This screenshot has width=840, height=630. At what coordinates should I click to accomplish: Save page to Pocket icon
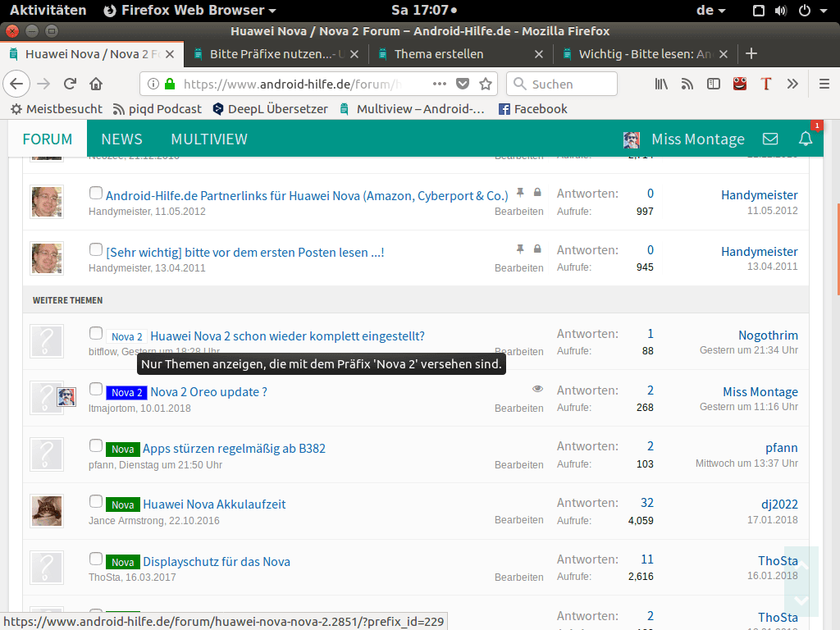[463, 84]
